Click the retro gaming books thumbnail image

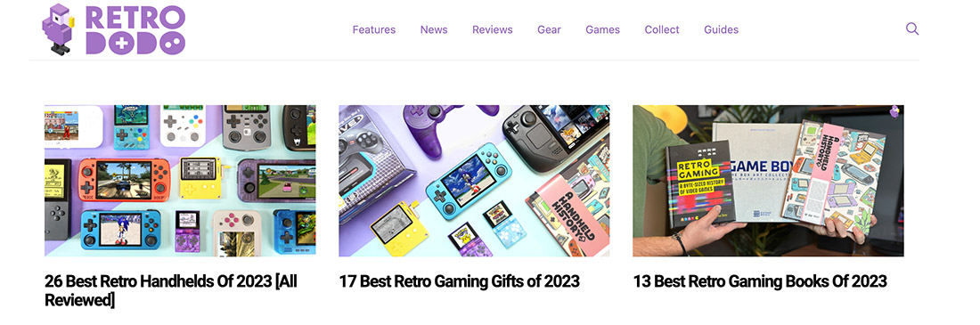768,181
